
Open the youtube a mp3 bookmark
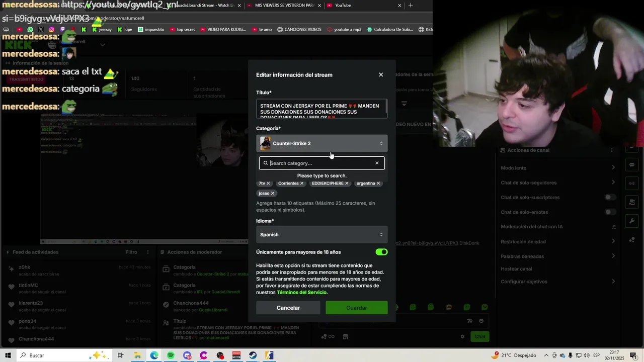click(x=344, y=30)
